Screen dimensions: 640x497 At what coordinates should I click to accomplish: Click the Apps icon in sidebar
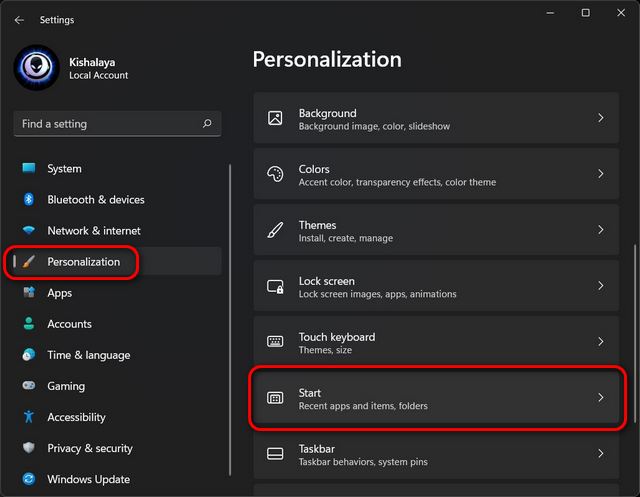[x=29, y=292]
